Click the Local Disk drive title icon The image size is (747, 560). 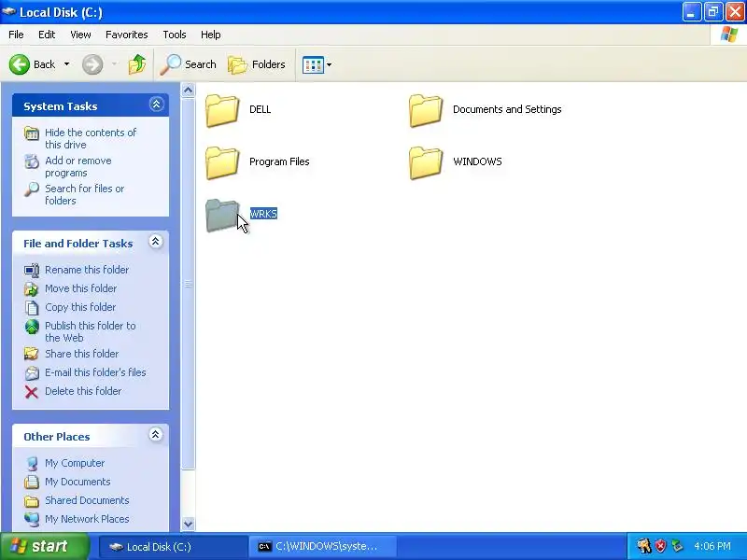pyautogui.click(x=9, y=11)
